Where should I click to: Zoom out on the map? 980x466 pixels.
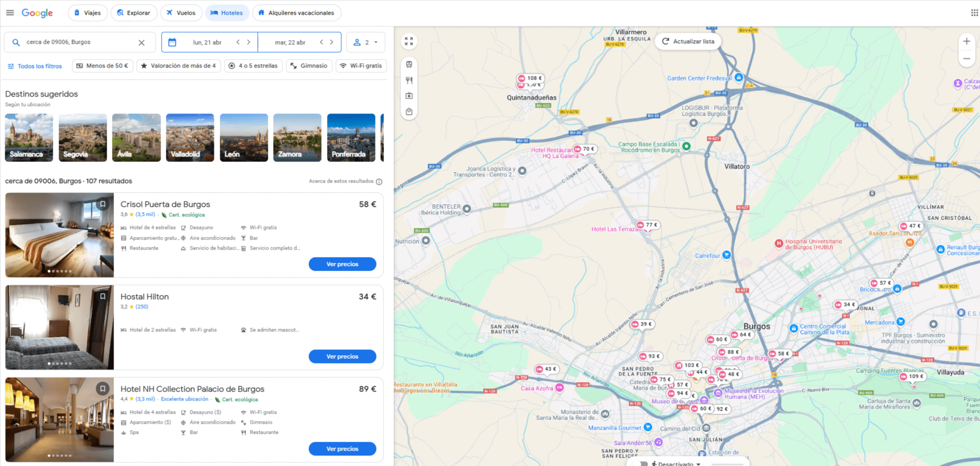pos(966,59)
